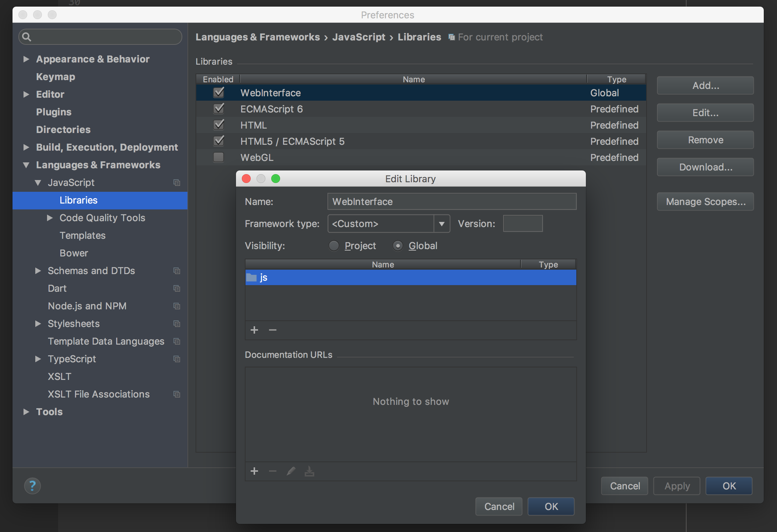Click the Edit button for selected library
Viewport: 777px width, 532px height.
(x=704, y=112)
